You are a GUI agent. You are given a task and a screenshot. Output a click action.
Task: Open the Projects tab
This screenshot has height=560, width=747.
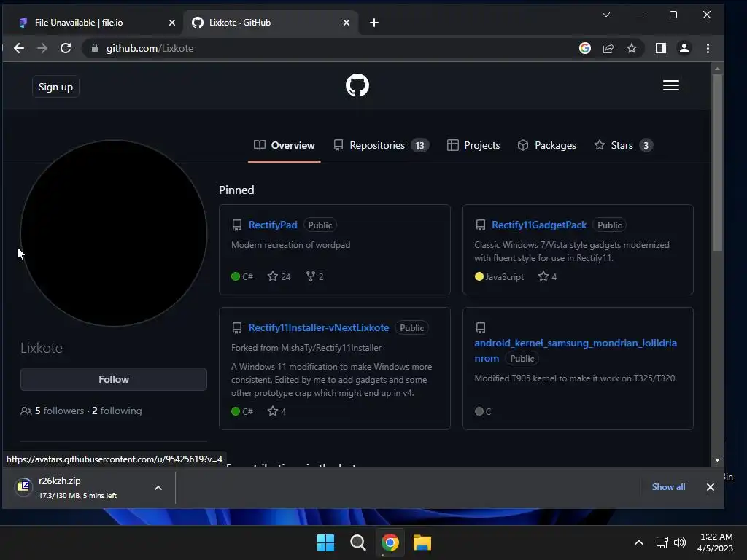coord(473,145)
